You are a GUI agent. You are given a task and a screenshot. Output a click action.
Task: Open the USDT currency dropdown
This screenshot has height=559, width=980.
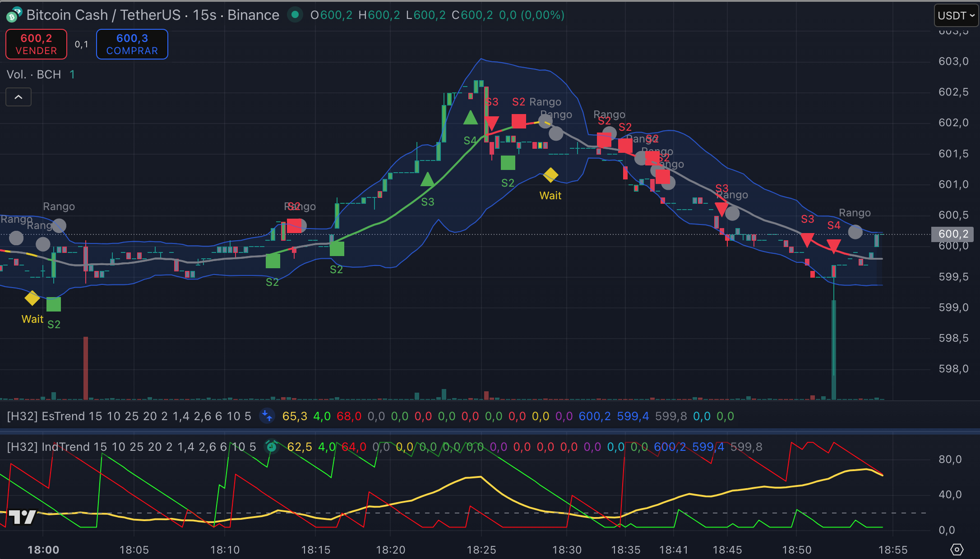[x=956, y=15]
